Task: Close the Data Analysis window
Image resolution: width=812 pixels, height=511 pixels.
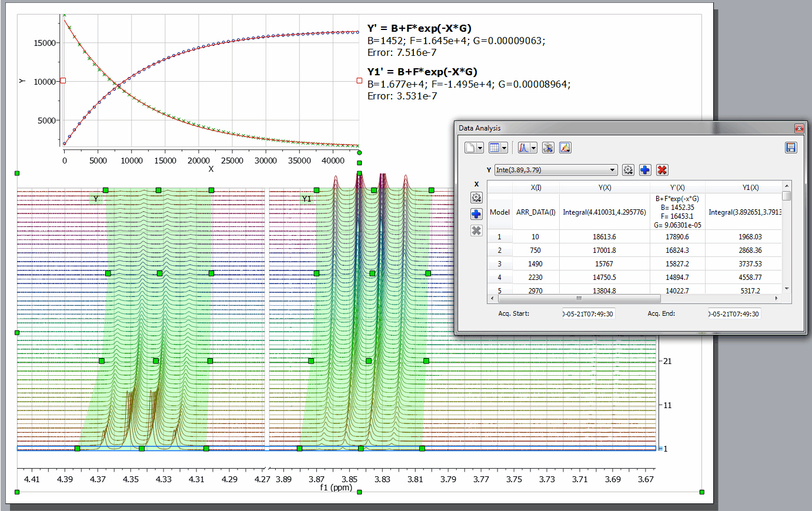Action: pyautogui.click(x=798, y=128)
